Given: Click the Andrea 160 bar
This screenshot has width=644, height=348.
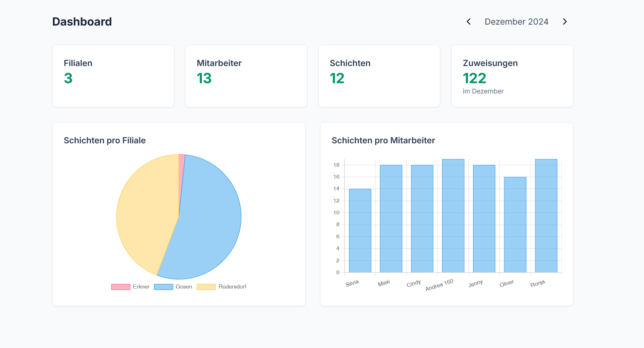Looking at the screenshot, I should pos(453,216).
